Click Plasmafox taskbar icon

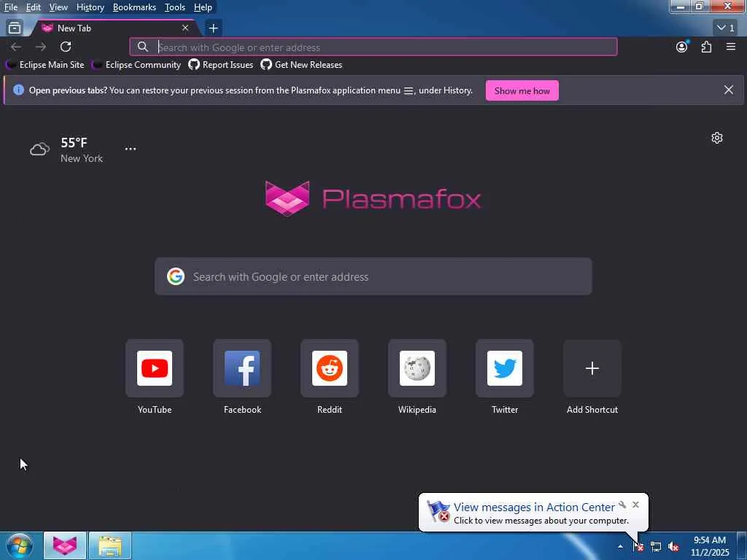65,545
